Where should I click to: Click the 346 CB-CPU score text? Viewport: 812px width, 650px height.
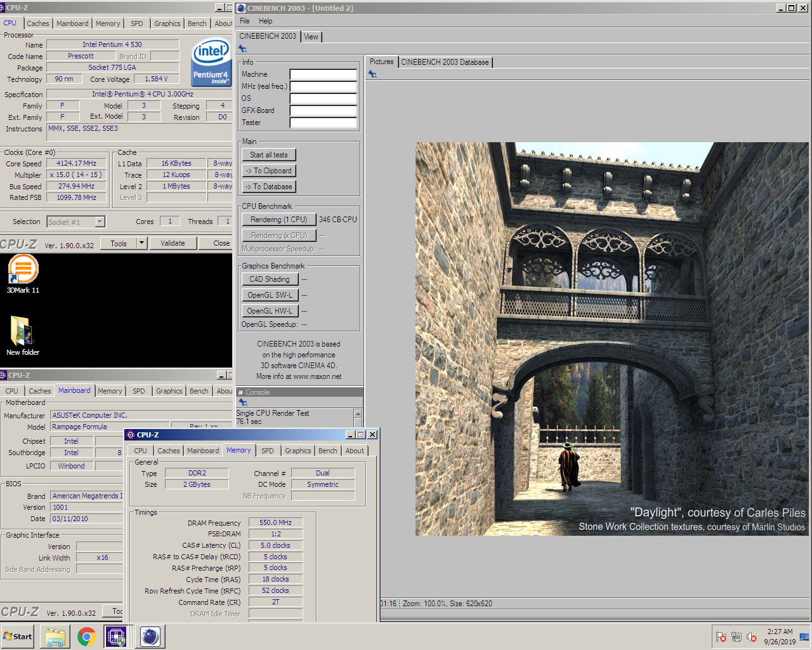pyautogui.click(x=337, y=220)
